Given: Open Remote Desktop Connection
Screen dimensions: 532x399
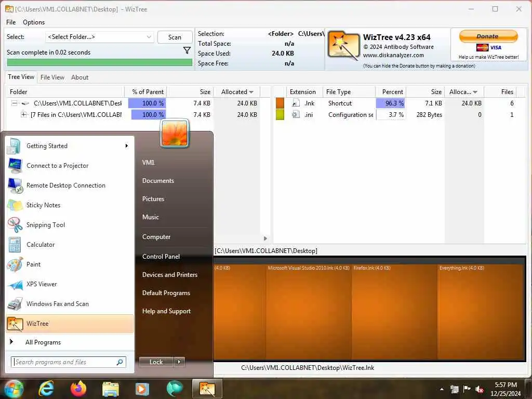Looking at the screenshot, I should click(70, 185).
